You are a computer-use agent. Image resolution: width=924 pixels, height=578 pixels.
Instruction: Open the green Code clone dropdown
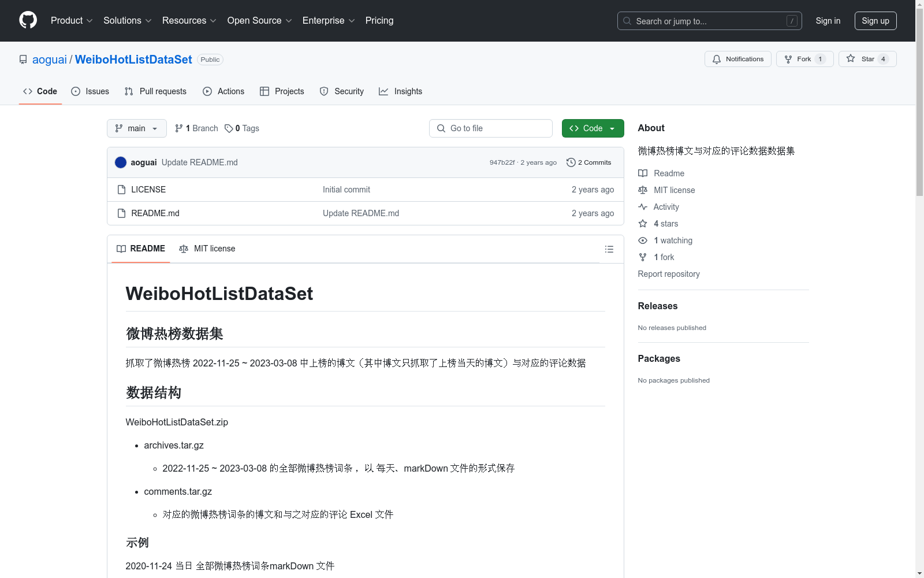click(x=593, y=128)
